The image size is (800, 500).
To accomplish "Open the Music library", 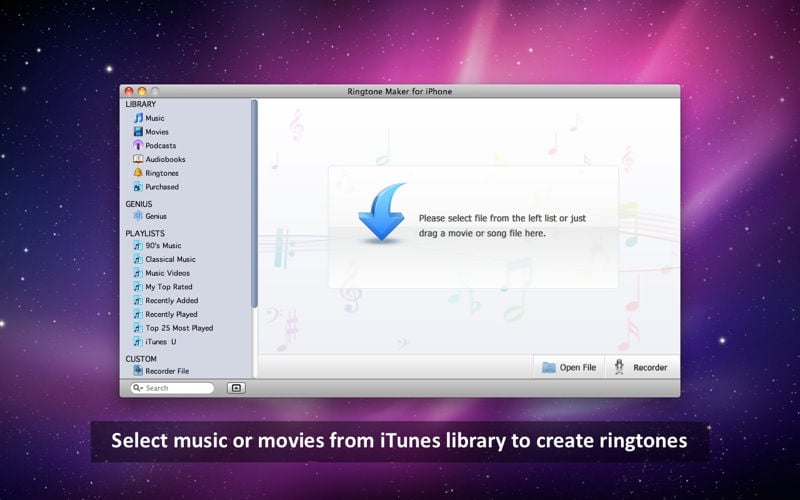I will point(155,118).
